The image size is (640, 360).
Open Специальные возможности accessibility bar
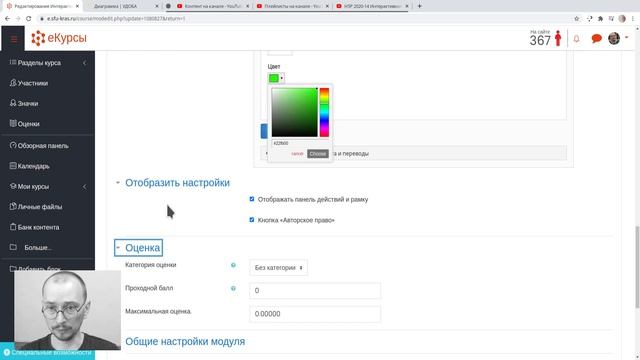[x=47, y=352]
